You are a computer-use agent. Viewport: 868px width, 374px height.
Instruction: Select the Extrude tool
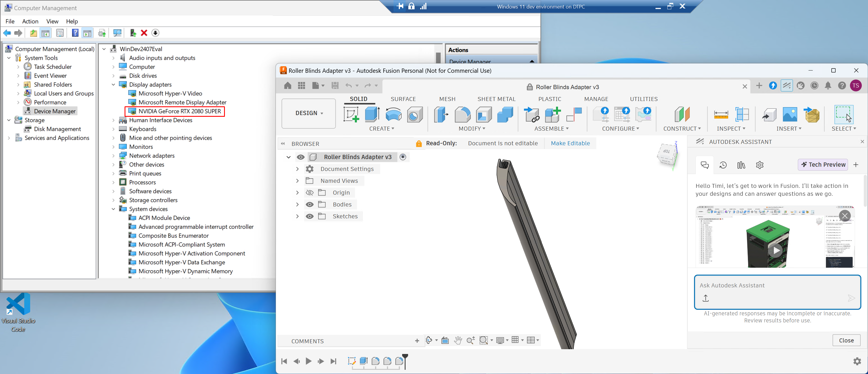372,115
